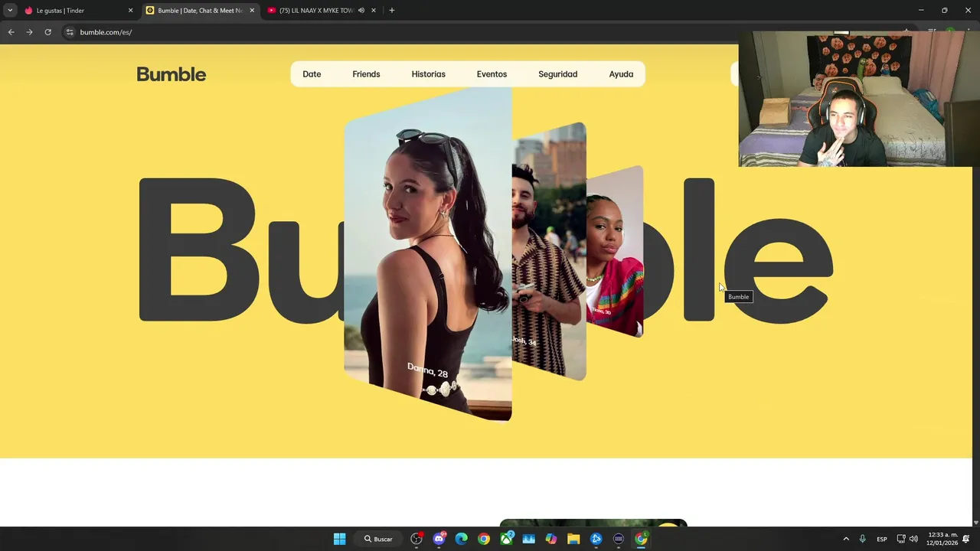Open the notifications bell icon
This screenshot has height=551, width=980.
coord(966,539)
